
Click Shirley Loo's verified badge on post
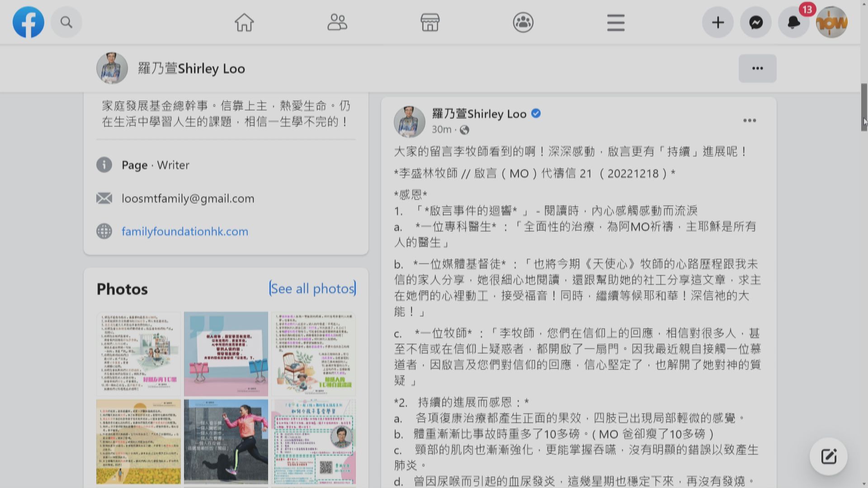coord(536,114)
